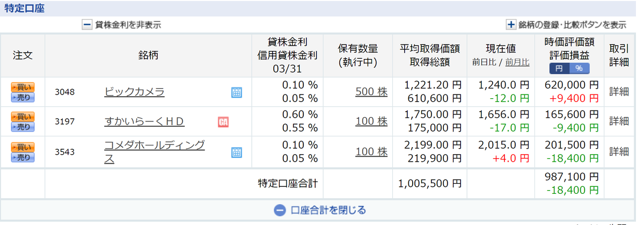Viewport: 644px width, 225px height.
Task: Open コメダホールディングス stock link
Action: point(155,152)
